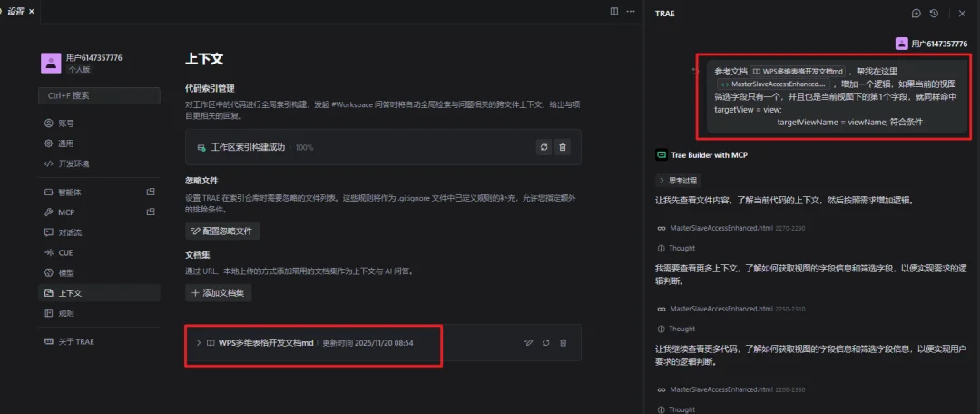This screenshot has width=980, height=414.
Task: Click the WPS多维表格开发文档md reference chip in message
Action: click(799, 72)
